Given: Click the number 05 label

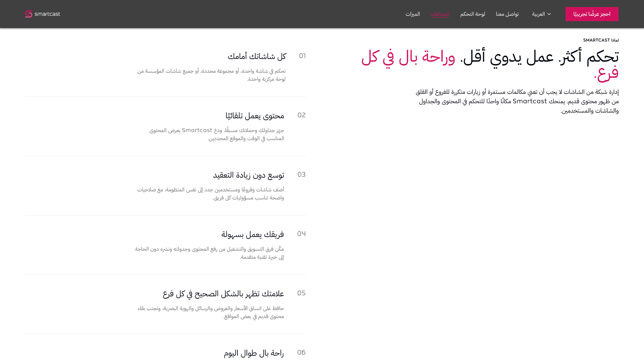Looking at the screenshot, I should [301, 293].
